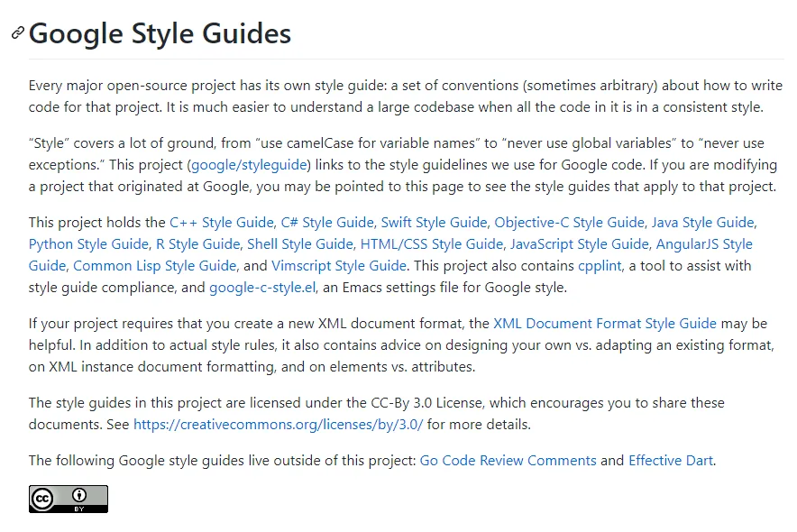Open the Common Lisp Style Guide link

[x=154, y=265]
